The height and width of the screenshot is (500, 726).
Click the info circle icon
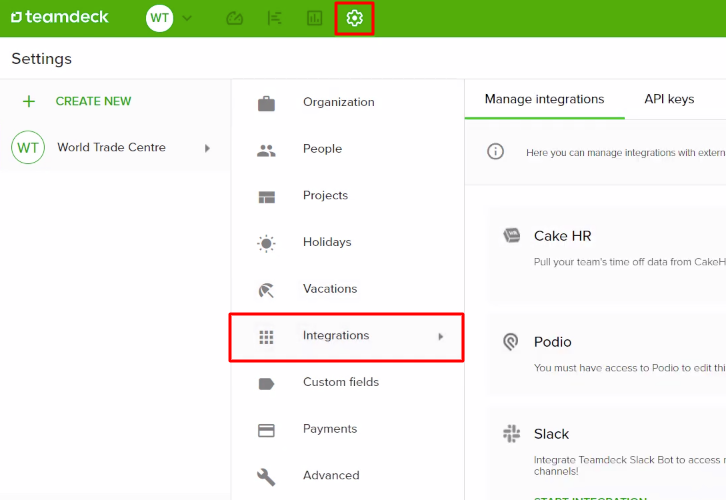point(495,151)
